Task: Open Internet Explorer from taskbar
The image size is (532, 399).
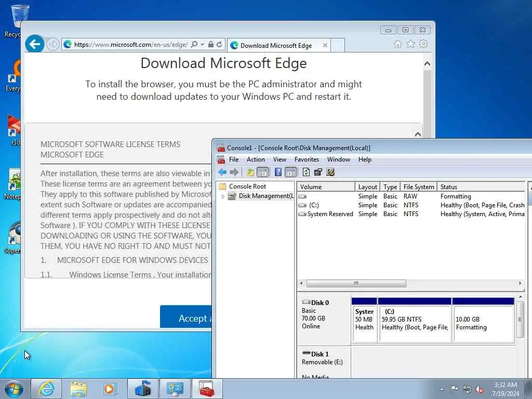Action: point(46,389)
